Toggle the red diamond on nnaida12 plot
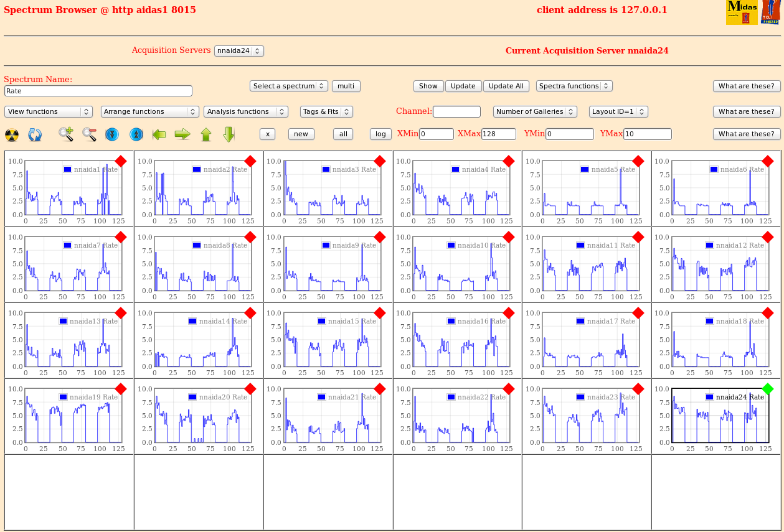The image size is (784, 532). point(767,237)
